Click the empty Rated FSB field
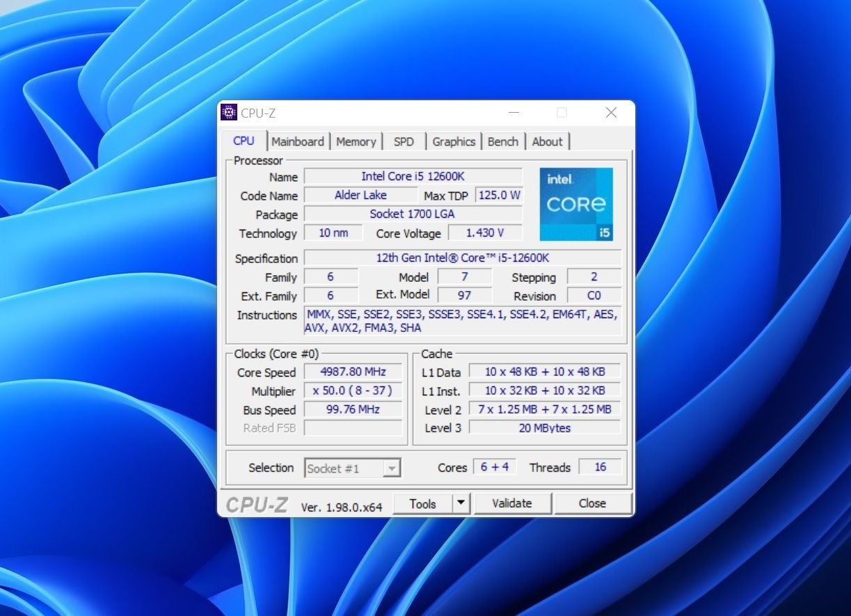Image resolution: width=851 pixels, height=616 pixels. 353,428
